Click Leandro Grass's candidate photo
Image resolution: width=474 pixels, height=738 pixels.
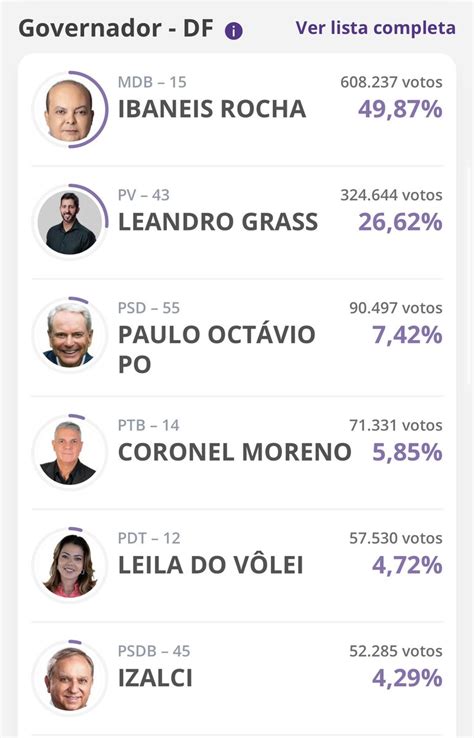[x=70, y=223]
